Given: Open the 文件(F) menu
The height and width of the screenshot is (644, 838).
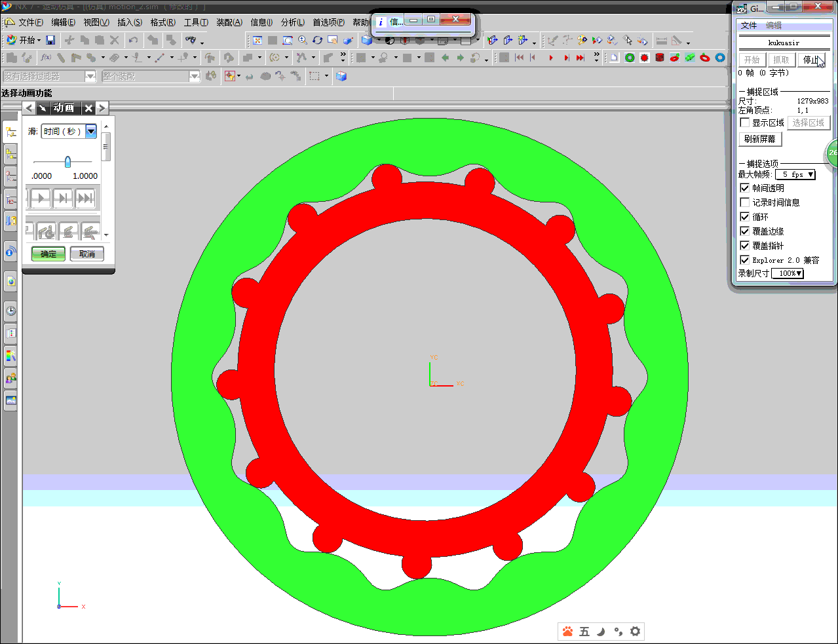Looking at the screenshot, I should tap(31, 22).
